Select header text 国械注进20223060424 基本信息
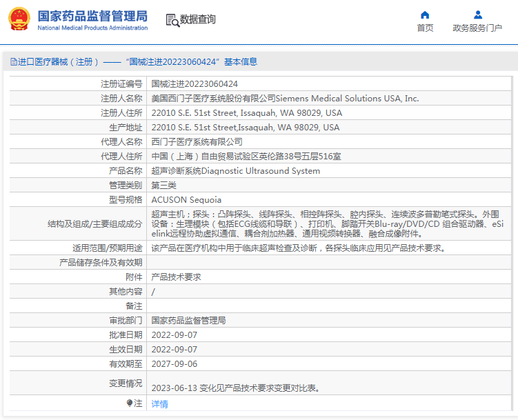This screenshot has width=518, height=420. [191, 62]
